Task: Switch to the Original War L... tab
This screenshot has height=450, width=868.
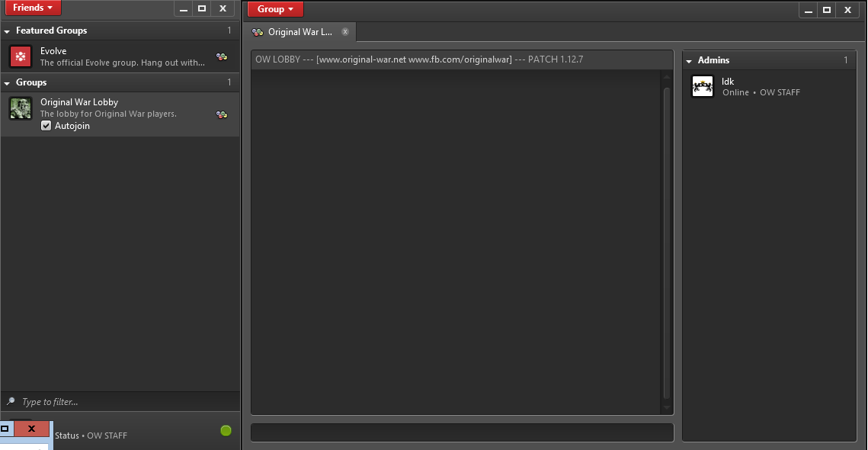Action: click(x=300, y=31)
